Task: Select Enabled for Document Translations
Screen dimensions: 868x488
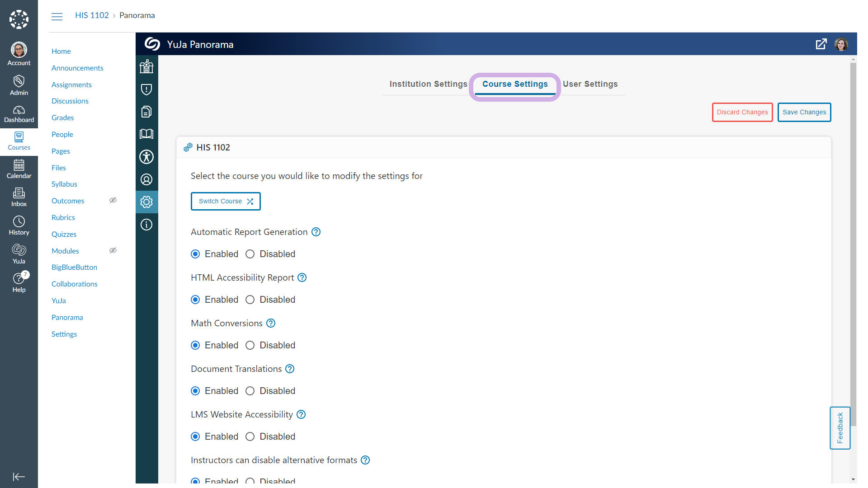Action: click(195, 391)
